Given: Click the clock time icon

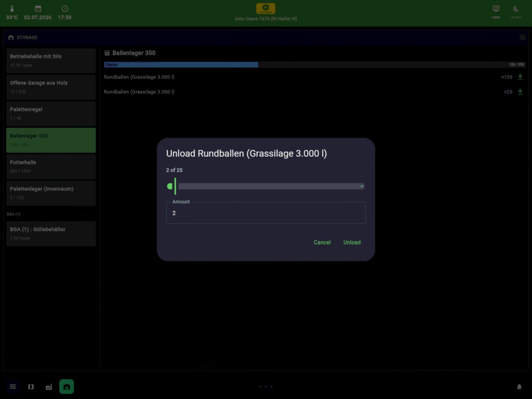Looking at the screenshot, I should pyautogui.click(x=65, y=8).
